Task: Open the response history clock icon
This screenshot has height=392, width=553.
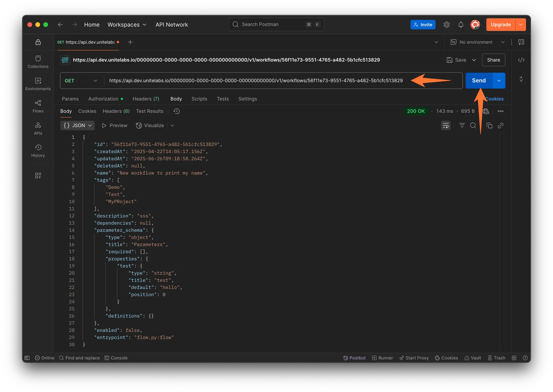Action: (177, 111)
